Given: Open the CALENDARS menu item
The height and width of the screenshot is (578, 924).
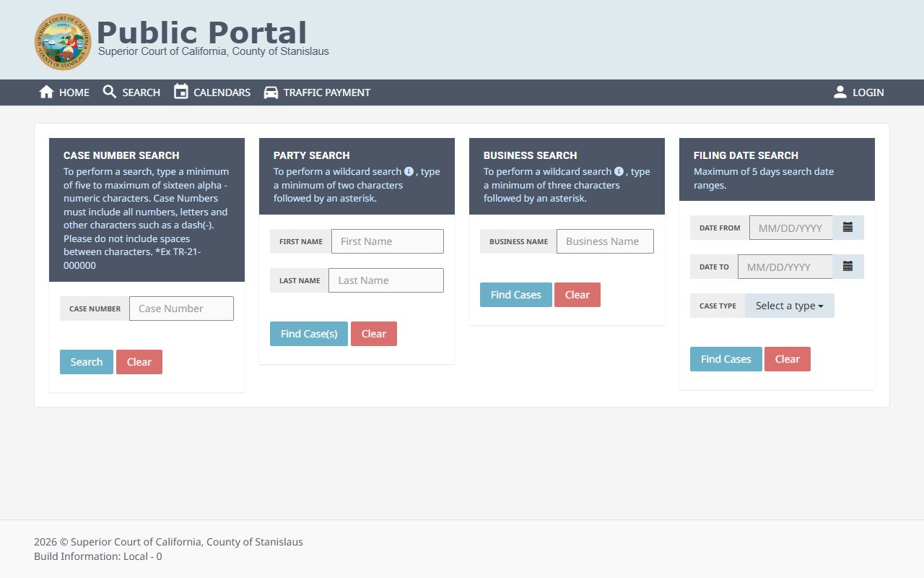Looking at the screenshot, I should (212, 92).
